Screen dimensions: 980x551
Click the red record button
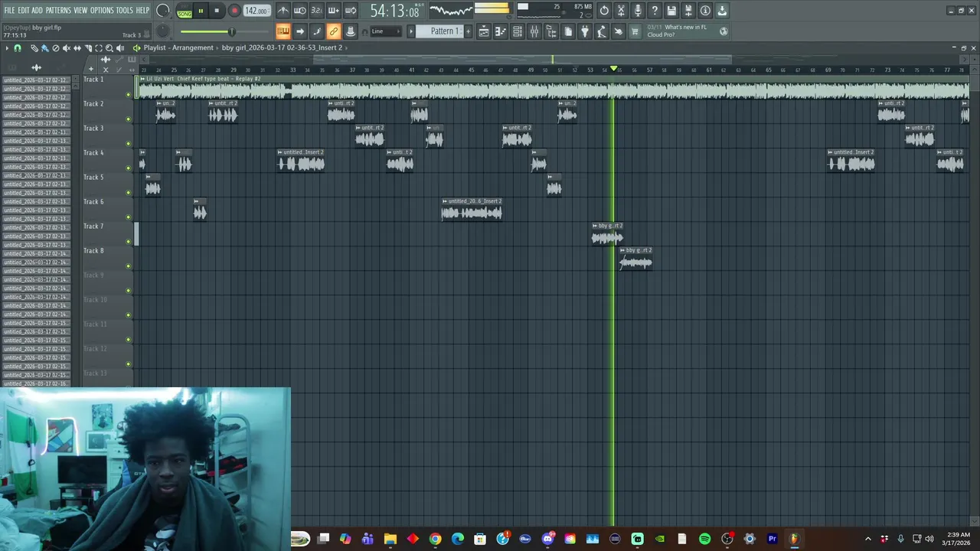click(x=234, y=11)
